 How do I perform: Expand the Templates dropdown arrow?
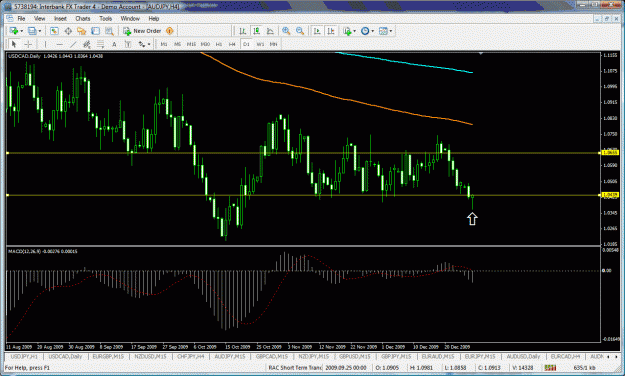click(391, 31)
